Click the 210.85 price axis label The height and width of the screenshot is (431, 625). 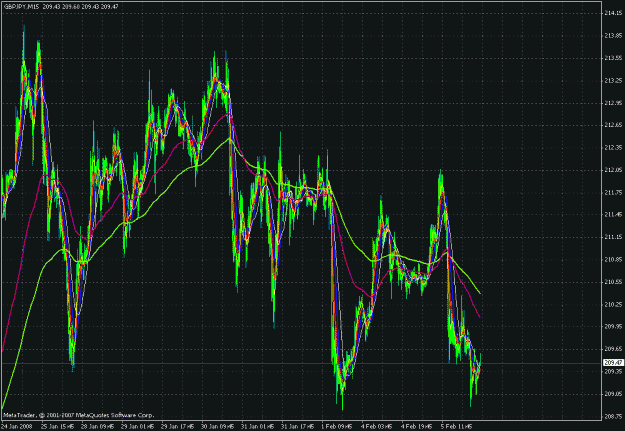tap(613, 259)
